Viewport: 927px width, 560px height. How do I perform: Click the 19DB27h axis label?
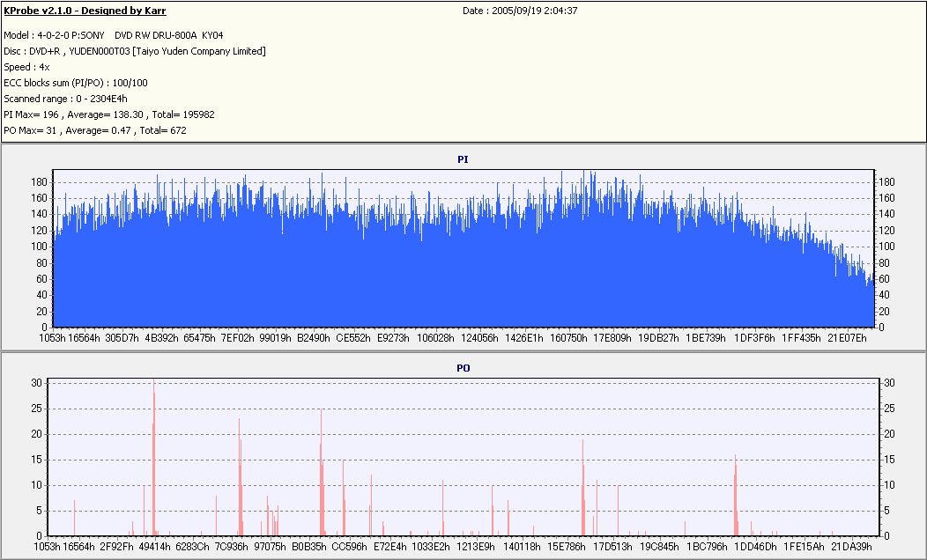[658, 338]
